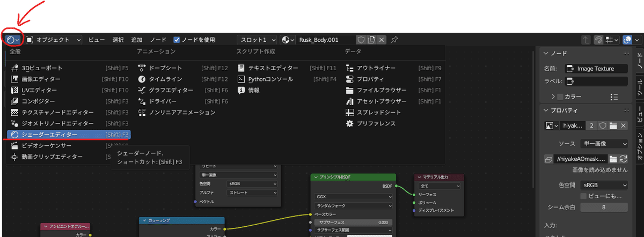The height and width of the screenshot is (237, 644).
Task: Click the image user count 2
Action: pos(591,125)
